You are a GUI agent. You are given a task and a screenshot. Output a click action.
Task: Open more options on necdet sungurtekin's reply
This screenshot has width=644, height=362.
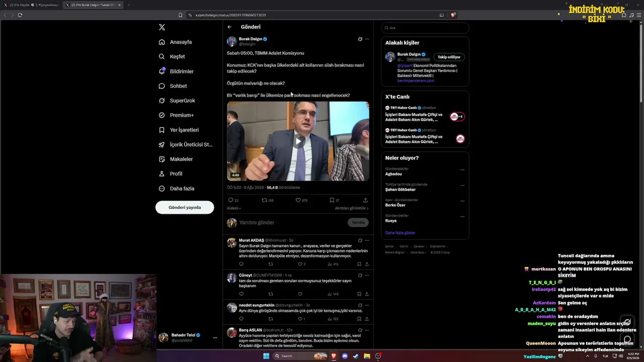point(367,305)
